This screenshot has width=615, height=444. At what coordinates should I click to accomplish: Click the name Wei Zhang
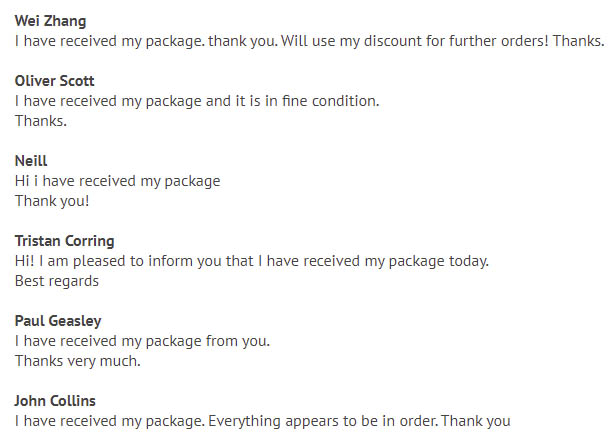(x=50, y=21)
